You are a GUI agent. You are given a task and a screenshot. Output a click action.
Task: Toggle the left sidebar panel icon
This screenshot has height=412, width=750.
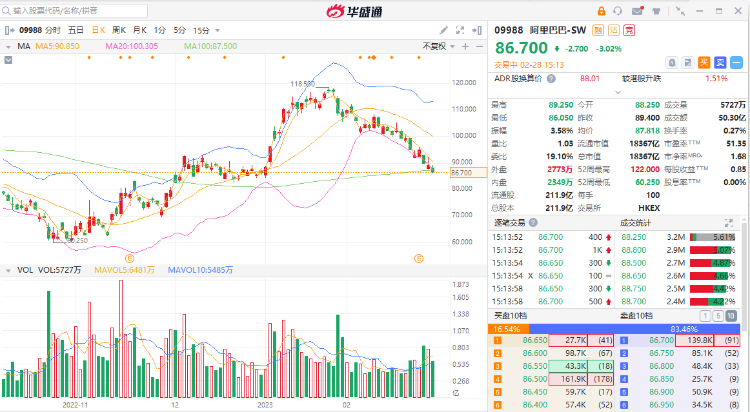(x=7, y=30)
